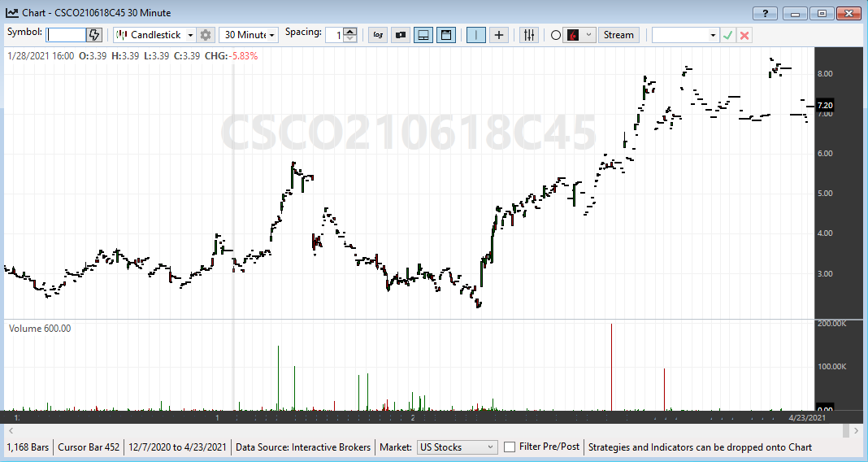
Task: Toggle the log scale button
Action: click(x=378, y=35)
